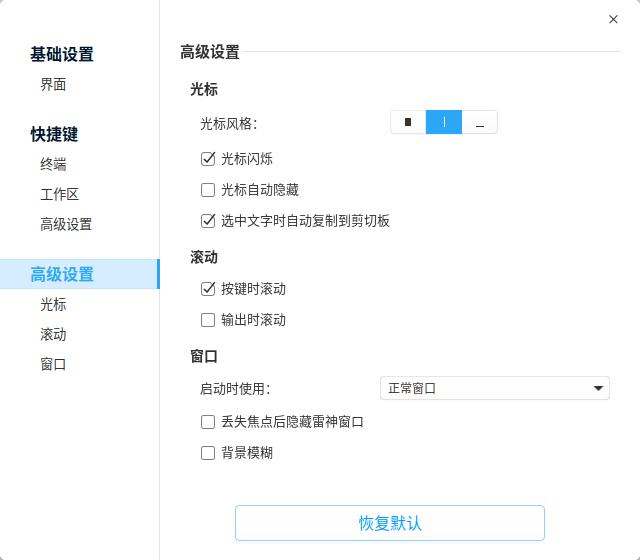This screenshot has width=640, height=560.
Task: Jump to 终端 shortcuts entry
Action: 53,164
